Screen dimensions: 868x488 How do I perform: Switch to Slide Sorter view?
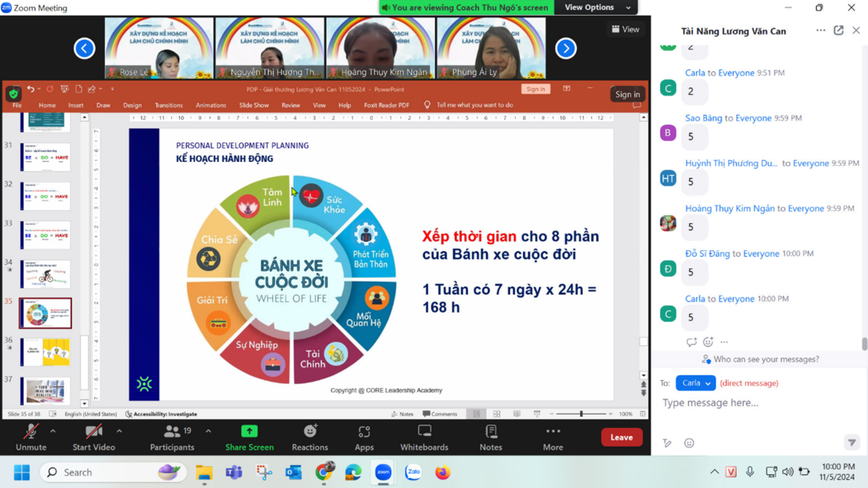click(496, 414)
